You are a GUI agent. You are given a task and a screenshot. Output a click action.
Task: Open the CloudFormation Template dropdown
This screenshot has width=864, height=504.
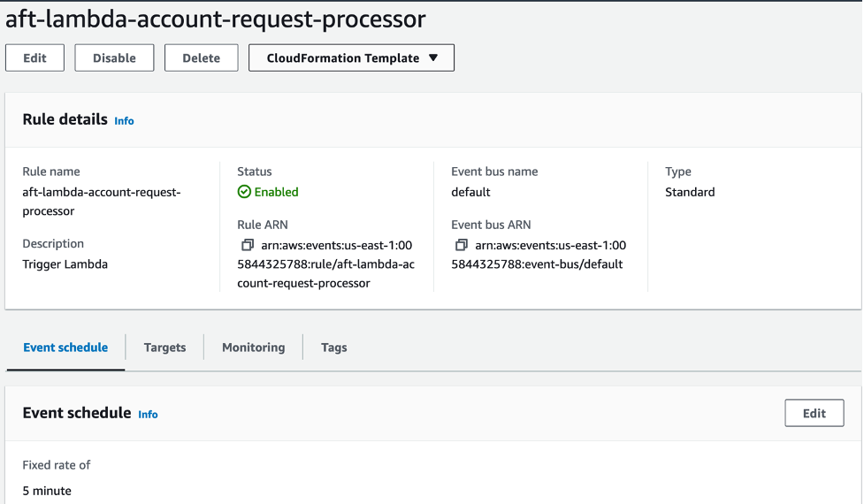pos(352,57)
